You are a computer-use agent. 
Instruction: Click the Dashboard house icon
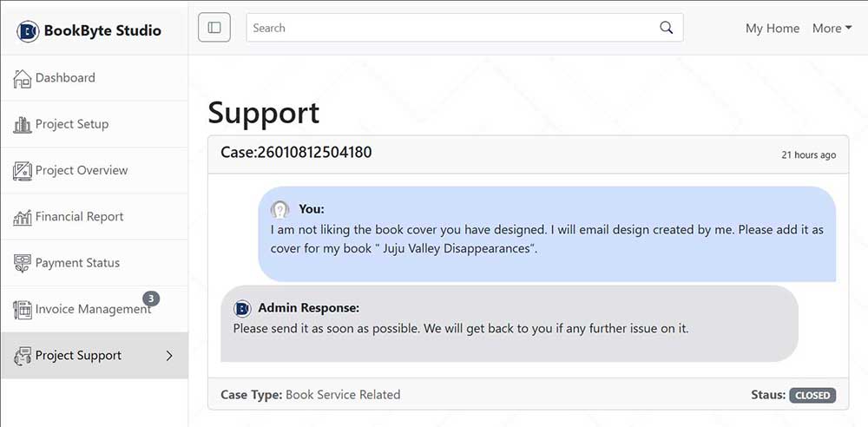pos(23,78)
